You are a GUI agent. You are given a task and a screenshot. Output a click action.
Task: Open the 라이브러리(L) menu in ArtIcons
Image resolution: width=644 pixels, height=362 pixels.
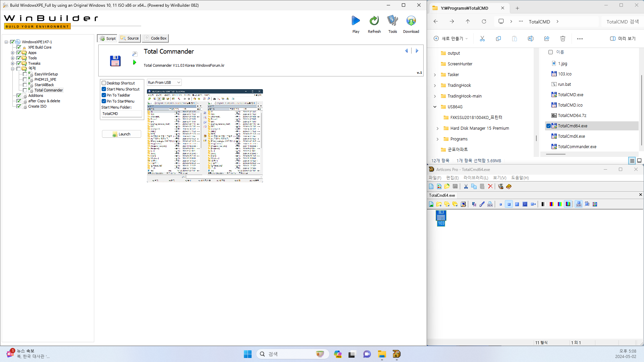[x=476, y=178]
